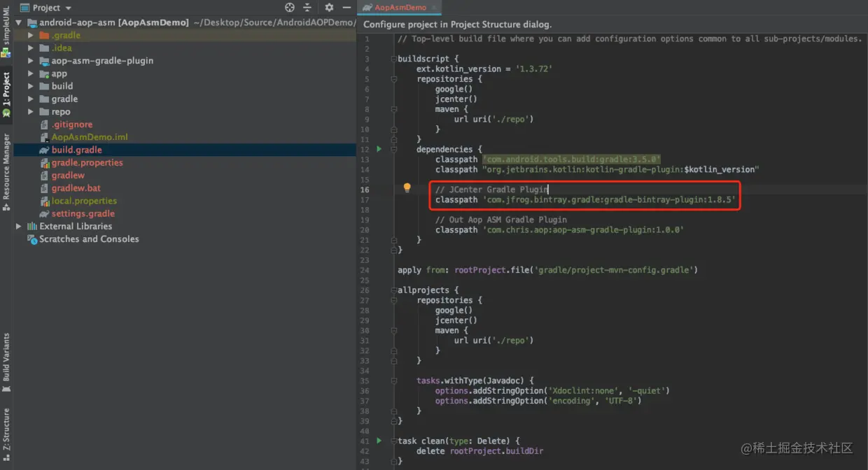
Task: Click the apply from project-mvn-config.gradle line
Action: (x=547, y=270)
